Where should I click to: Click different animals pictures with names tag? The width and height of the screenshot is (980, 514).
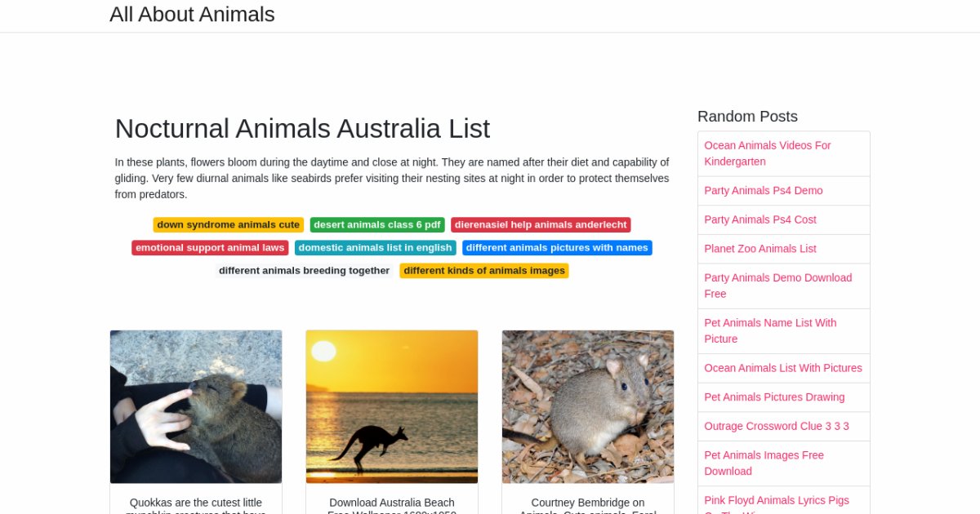point(557,248)
